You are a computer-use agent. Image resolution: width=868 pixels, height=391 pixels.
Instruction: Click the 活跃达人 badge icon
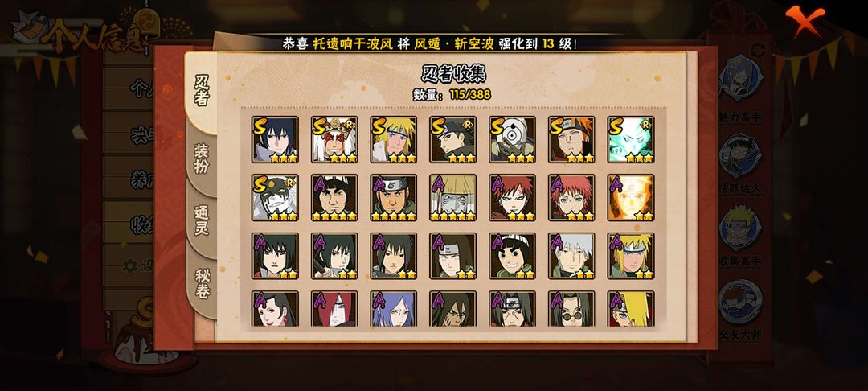click(x=740, y=155)
